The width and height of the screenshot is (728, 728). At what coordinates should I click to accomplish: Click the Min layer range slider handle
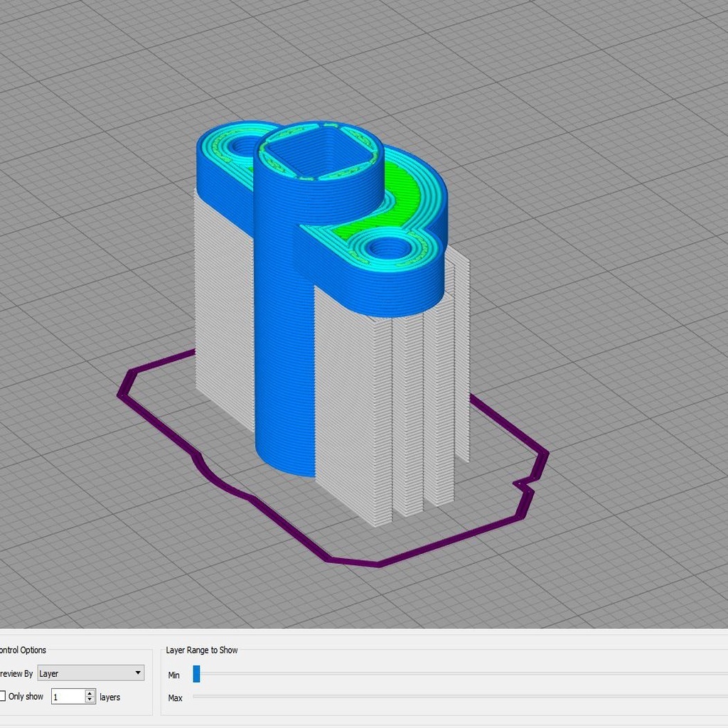click(x=196, y=674)
